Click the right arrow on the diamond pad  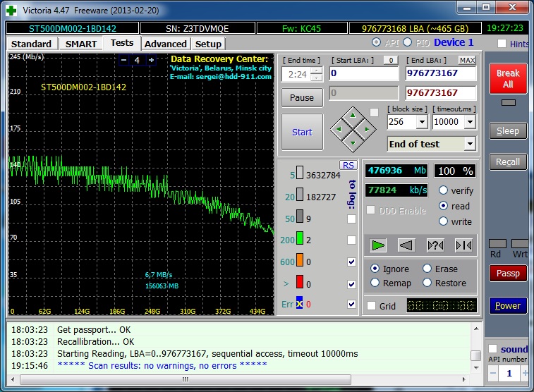click(367, 129)
